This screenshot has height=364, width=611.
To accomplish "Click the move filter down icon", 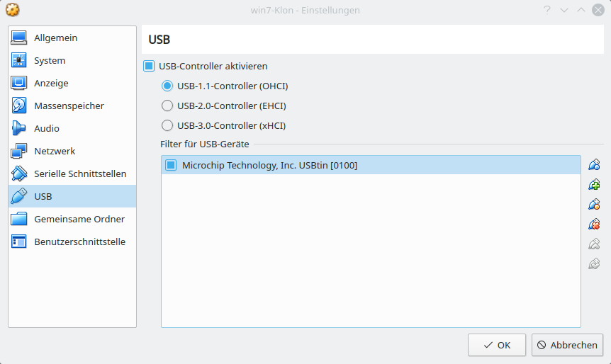I will coord(594,264).
